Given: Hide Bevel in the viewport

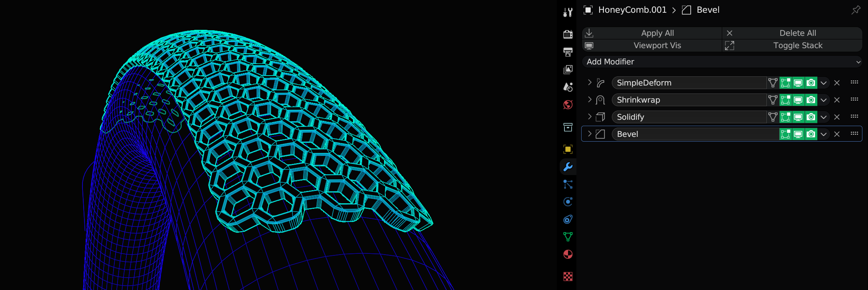Looking at the screenshot, I should (x=798, y=134).
